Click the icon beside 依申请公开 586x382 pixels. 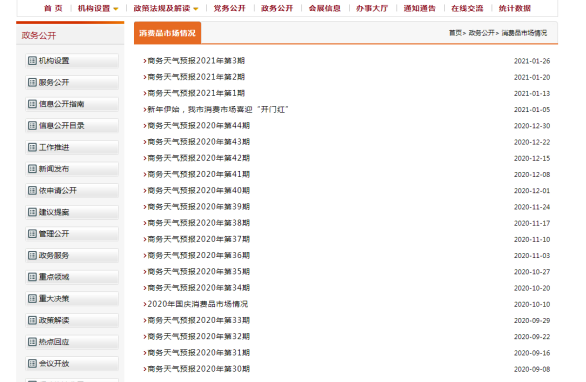pyautogui.click(x=33, y=191)
